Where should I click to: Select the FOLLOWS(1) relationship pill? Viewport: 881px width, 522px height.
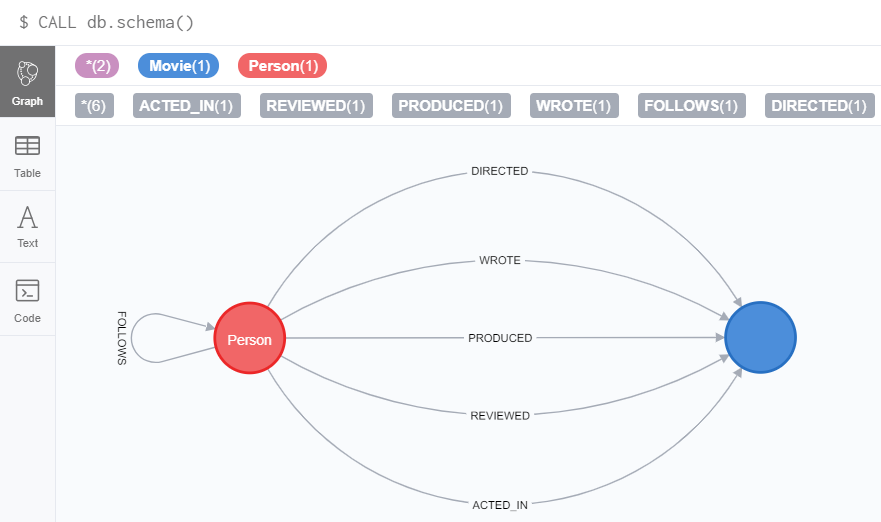(x=692, y=106)
